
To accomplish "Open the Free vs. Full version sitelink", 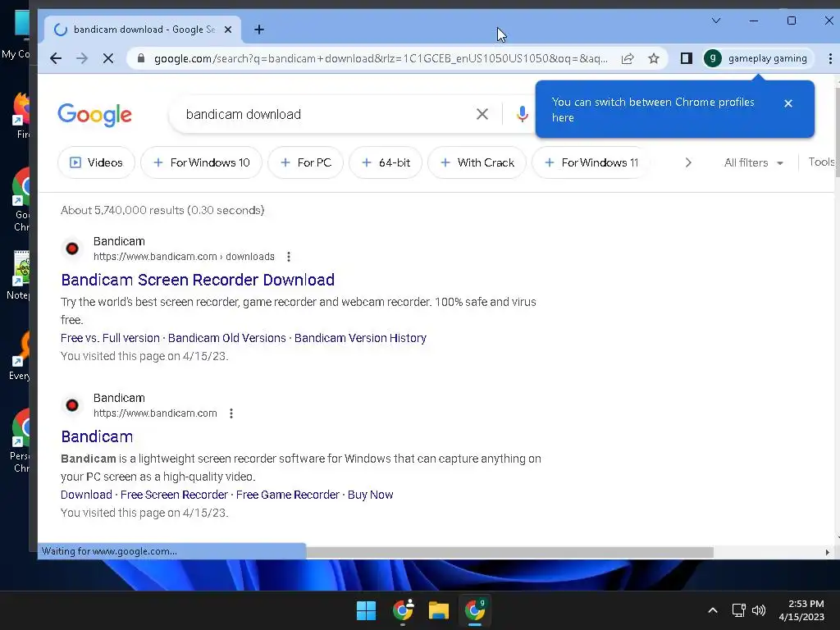I will (x=110, y=338).
